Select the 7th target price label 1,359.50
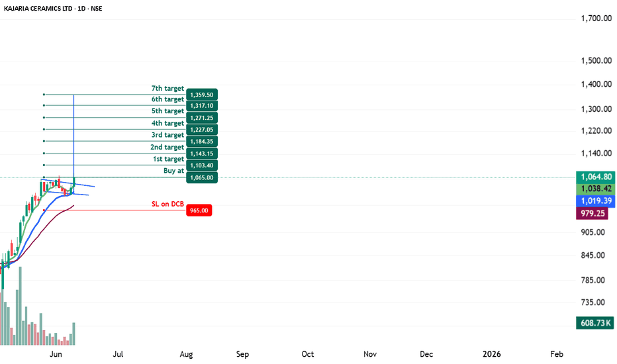Screen dimensions: 617x364 click(x=201, y=94)
